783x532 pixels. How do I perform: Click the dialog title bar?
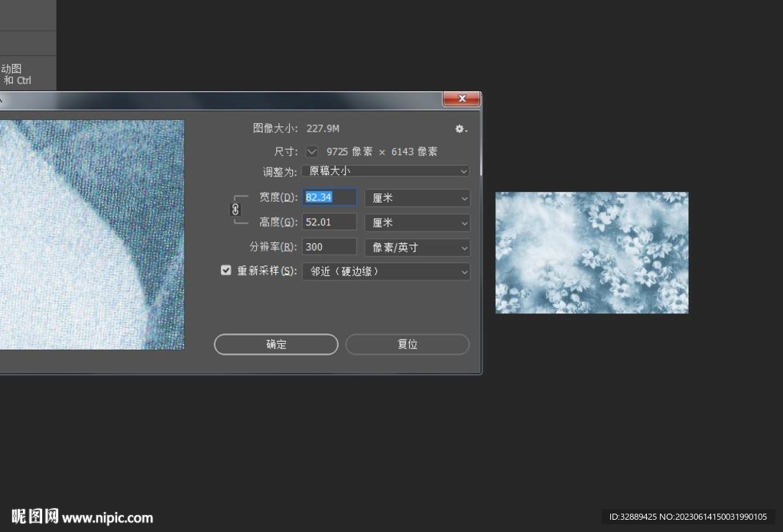[x=229, y=99]
